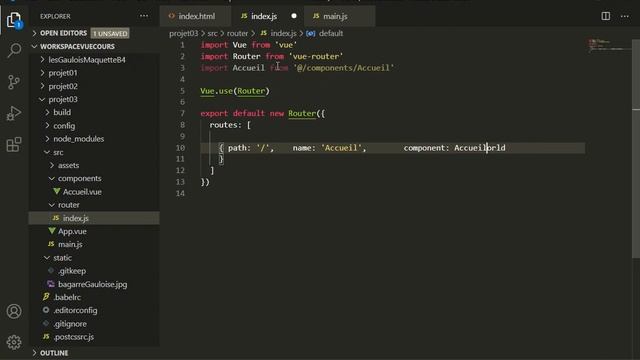Click 'vue-router' string on line 2
Screen dimensions: 640x360
click(316, 56)
